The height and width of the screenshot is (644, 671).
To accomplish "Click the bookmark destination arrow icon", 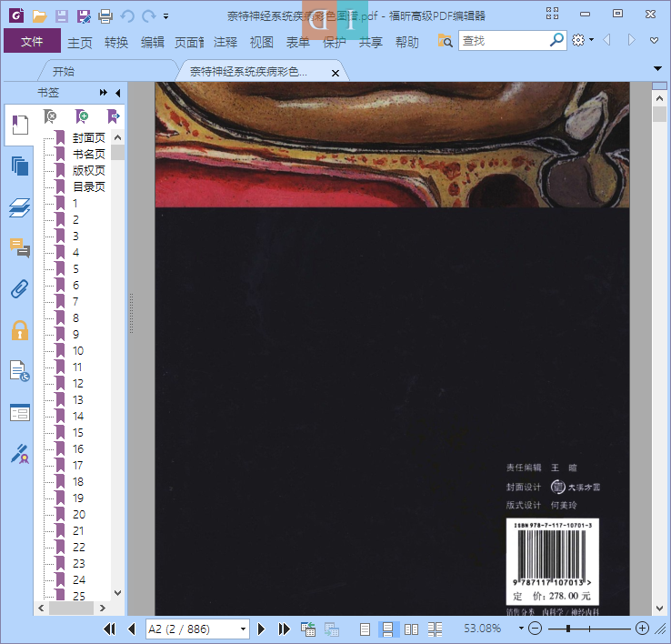I will 114,116.
